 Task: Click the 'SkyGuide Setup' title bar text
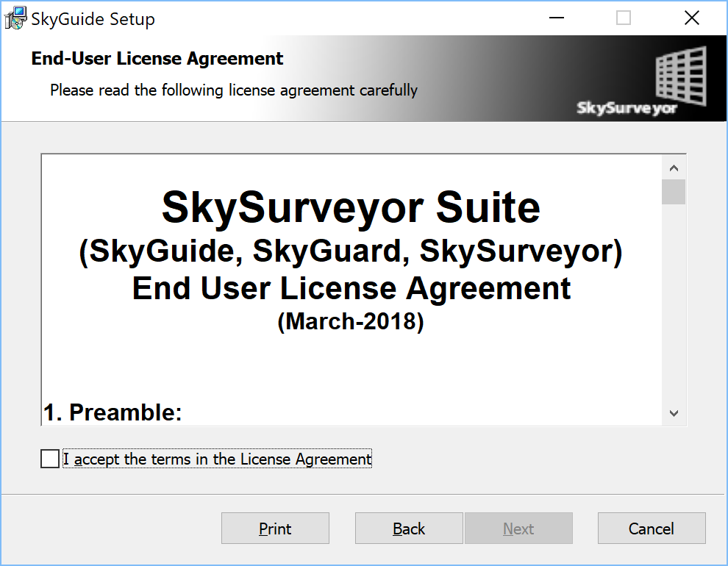(x=93, y=19)
